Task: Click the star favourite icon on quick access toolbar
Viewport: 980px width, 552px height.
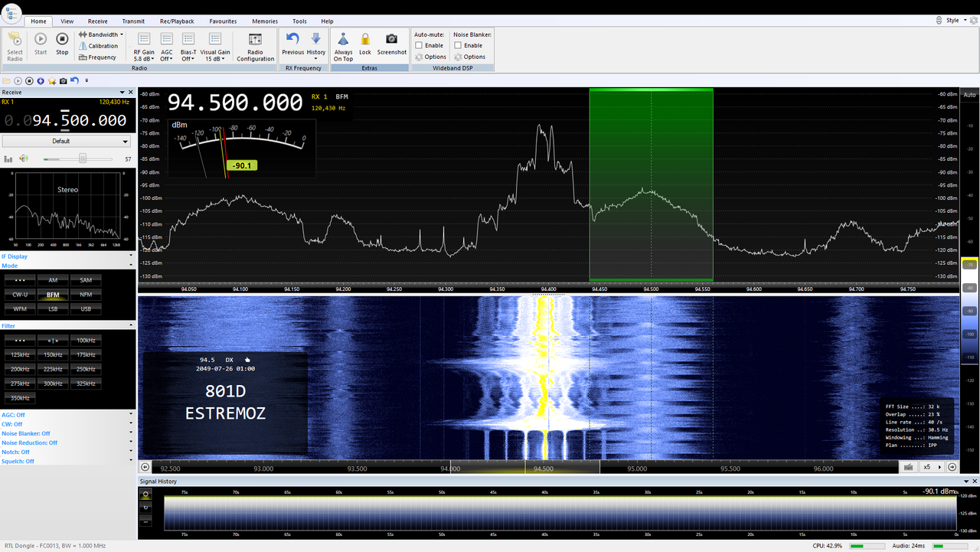Action: click(x=51, y=80)
